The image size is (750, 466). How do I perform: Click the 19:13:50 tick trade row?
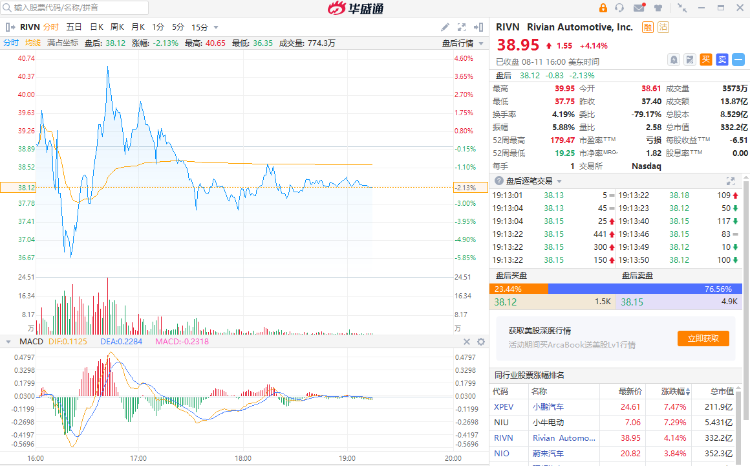678,260
